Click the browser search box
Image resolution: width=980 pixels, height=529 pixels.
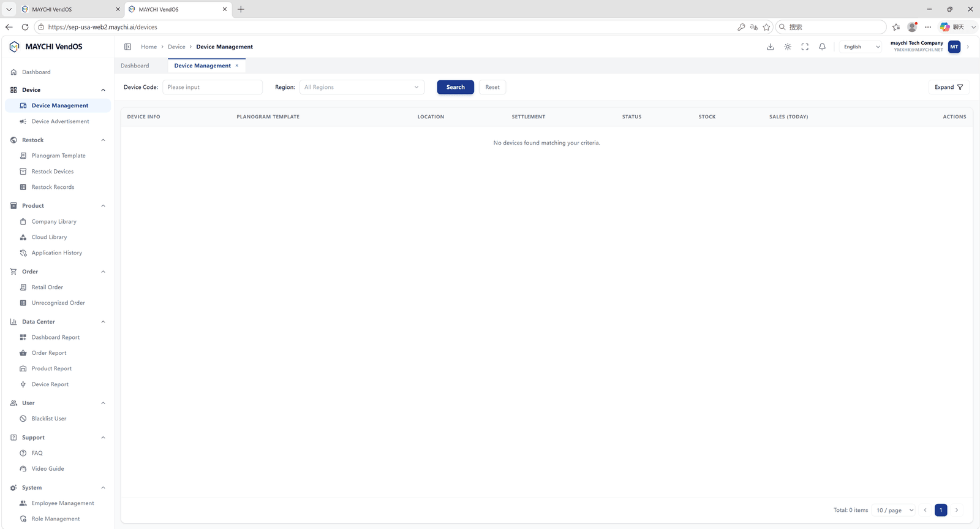pyautogui.click(x=831, y=27)
